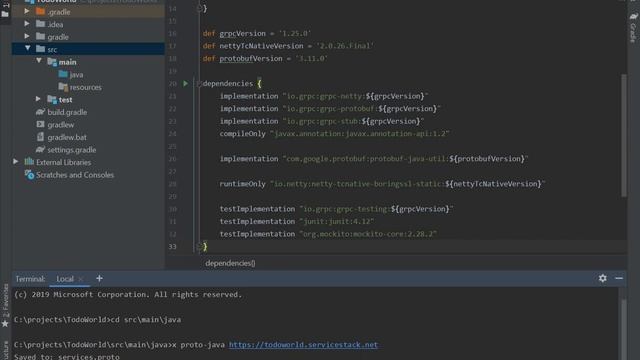Fold the dependencies block at line 20
This screenshot has width=640, height=360.
199,83
